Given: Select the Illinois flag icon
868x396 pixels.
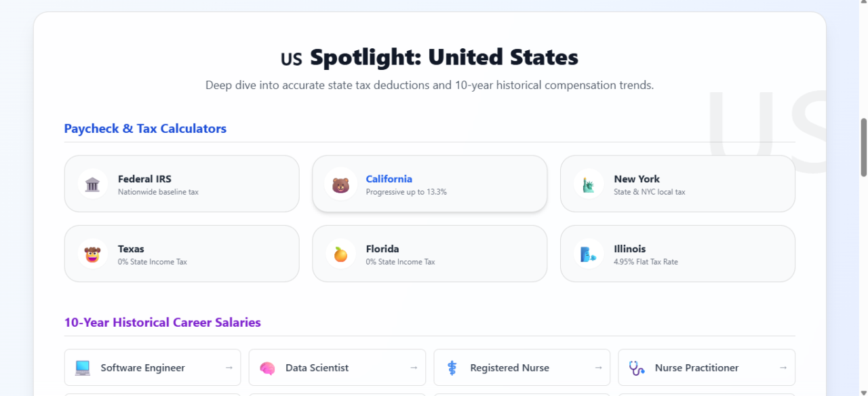Looking at the screenshot, I should [589, 253].
